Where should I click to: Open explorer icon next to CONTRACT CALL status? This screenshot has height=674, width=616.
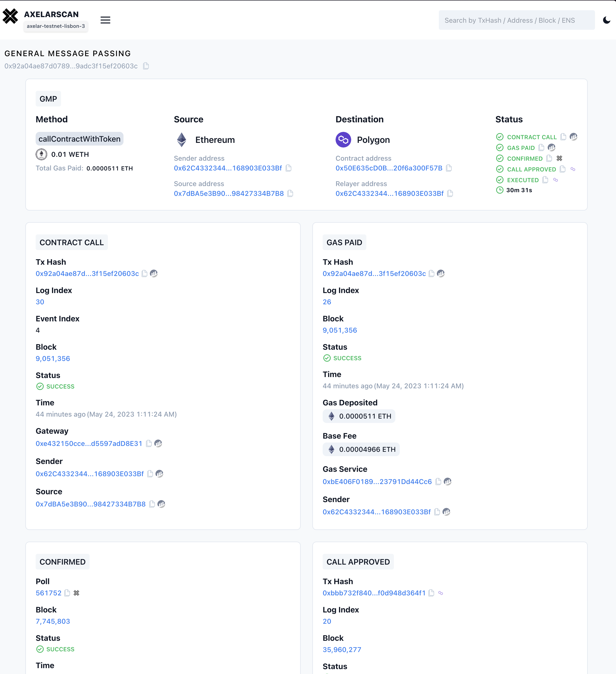coord(573,137)
